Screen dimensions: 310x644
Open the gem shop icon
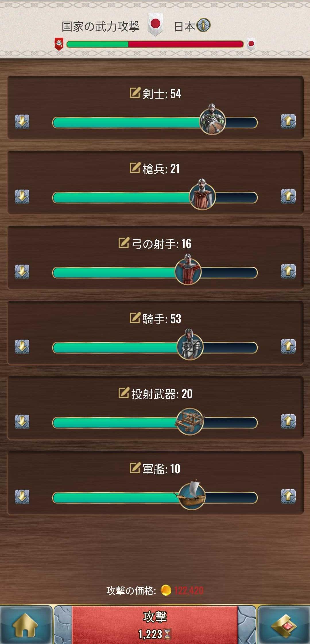(x=284, y=625)
